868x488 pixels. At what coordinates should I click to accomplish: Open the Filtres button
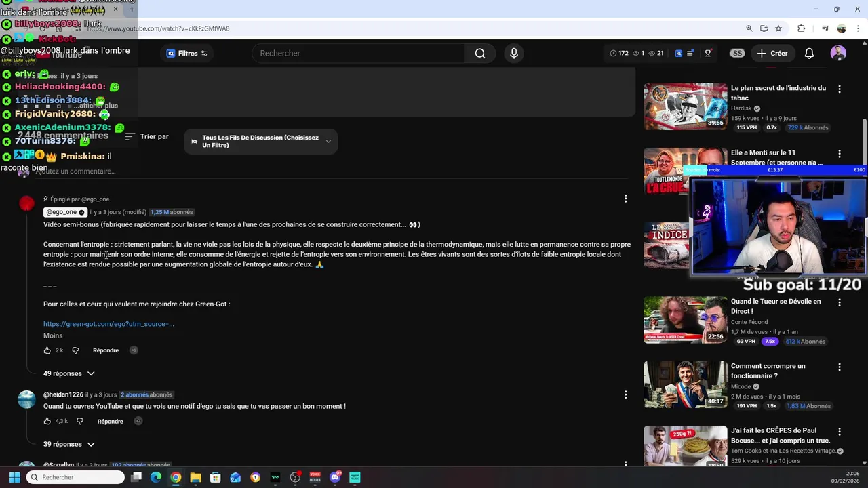[x=187, y=54]
